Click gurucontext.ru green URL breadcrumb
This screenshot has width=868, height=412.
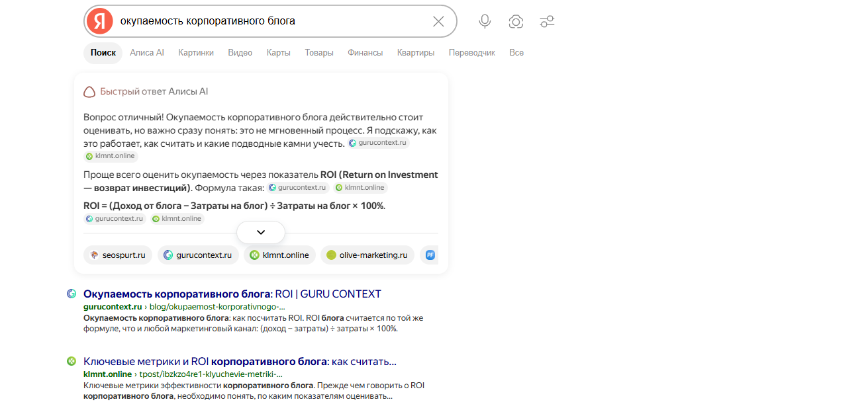pos(113,307)
